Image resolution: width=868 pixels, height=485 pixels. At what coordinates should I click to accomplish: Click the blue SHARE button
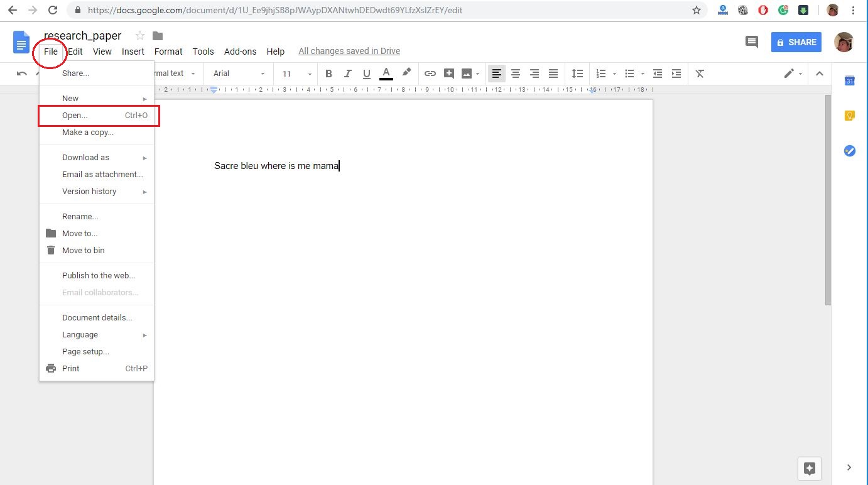796,42
